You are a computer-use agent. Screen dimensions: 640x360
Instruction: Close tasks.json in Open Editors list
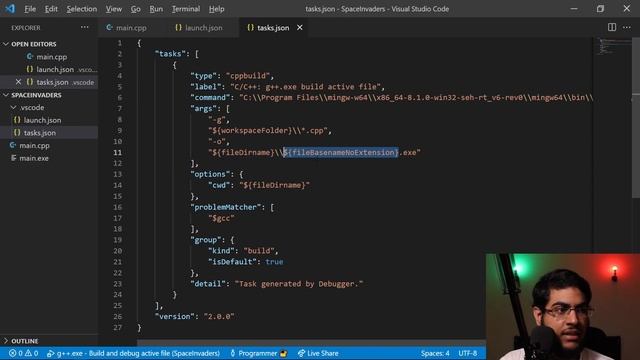click(x=18, y=82)
